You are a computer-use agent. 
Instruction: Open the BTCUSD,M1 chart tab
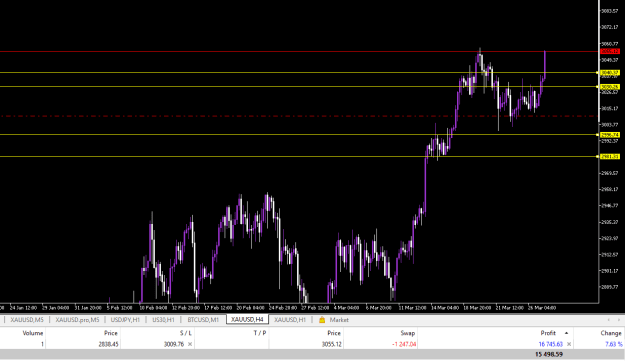[203, 320]
